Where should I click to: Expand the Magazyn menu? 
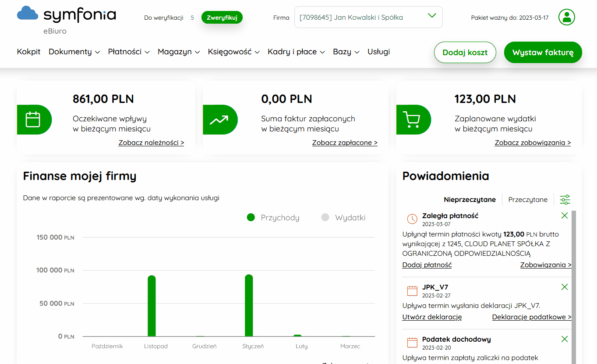point(179,52)
